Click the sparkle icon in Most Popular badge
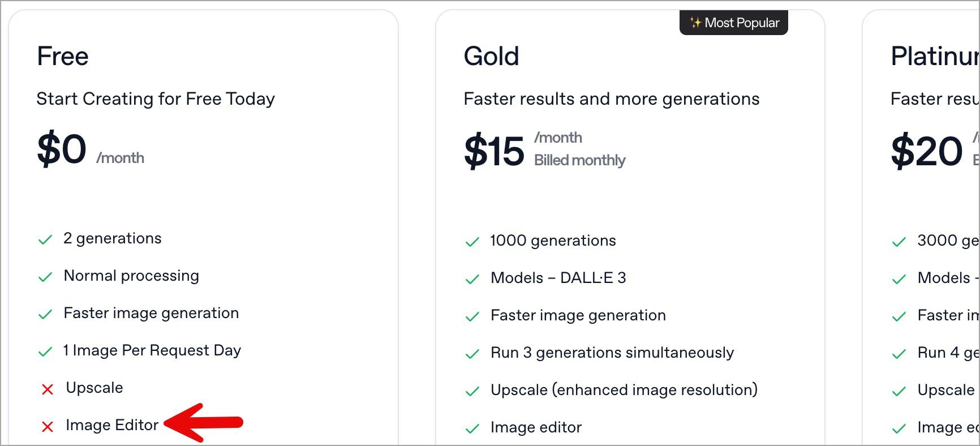The width and height of the screenshot is (980, 446). 695,23
